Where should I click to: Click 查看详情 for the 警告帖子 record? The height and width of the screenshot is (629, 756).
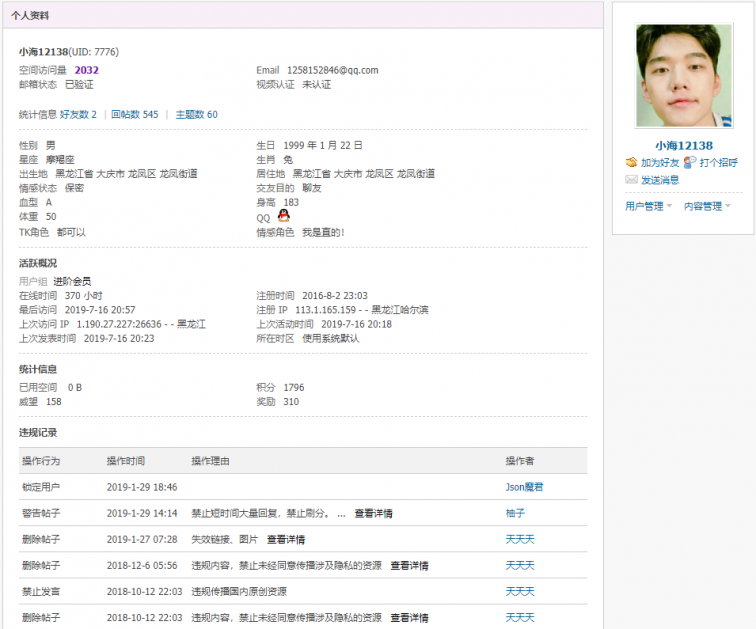tap(373, 513)
